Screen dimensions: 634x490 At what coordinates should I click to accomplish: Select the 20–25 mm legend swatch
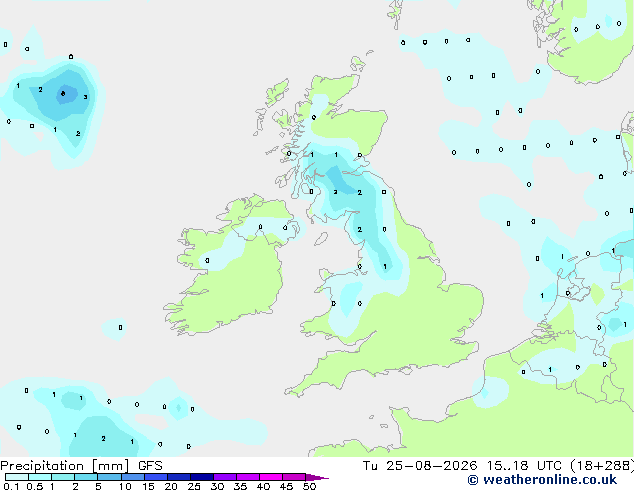(x=179, y=477)
